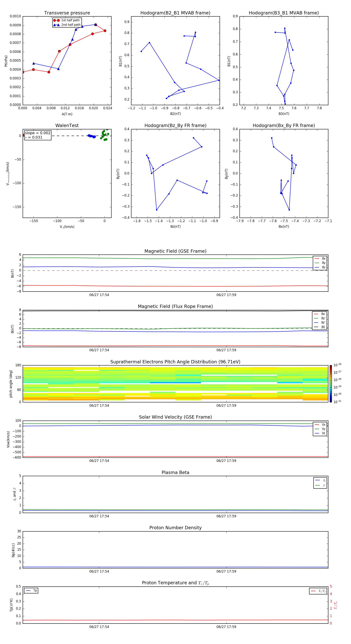Screen dimensions: 351x644
Task: Click the 'Hodogram(B3_B1 MVAB frame)' title
Action: (284, 13)
